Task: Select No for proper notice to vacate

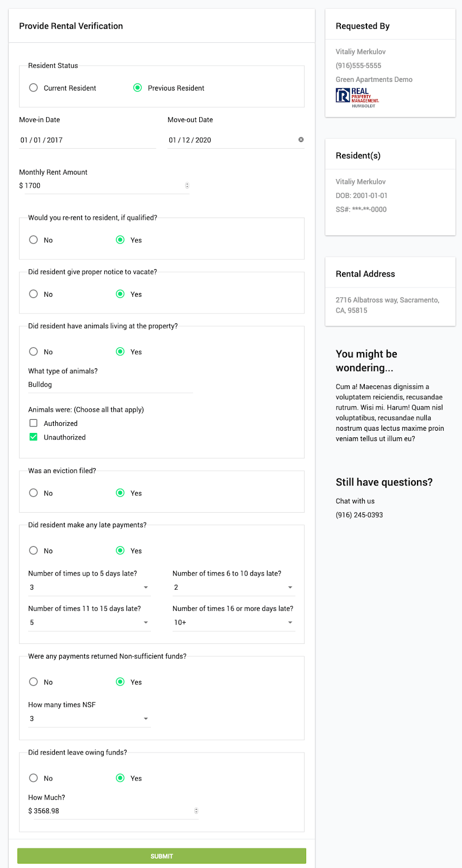Action: click(x=33, y=293)
